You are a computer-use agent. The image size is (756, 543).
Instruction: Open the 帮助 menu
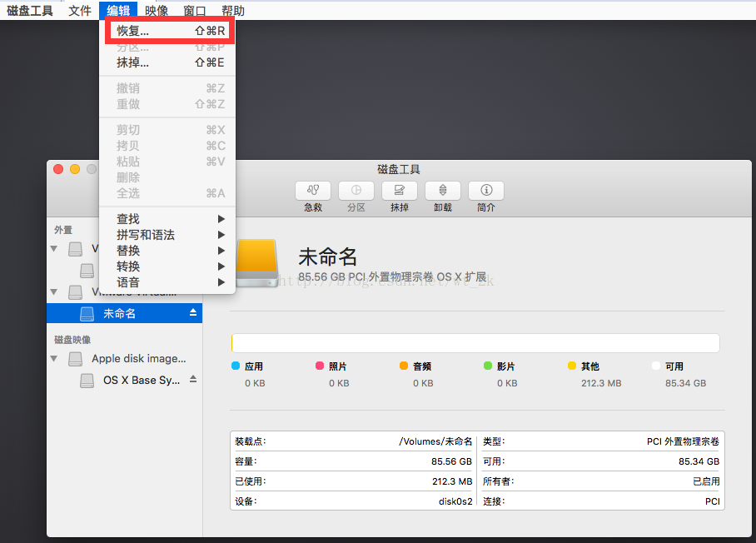[x=233, y=10]
